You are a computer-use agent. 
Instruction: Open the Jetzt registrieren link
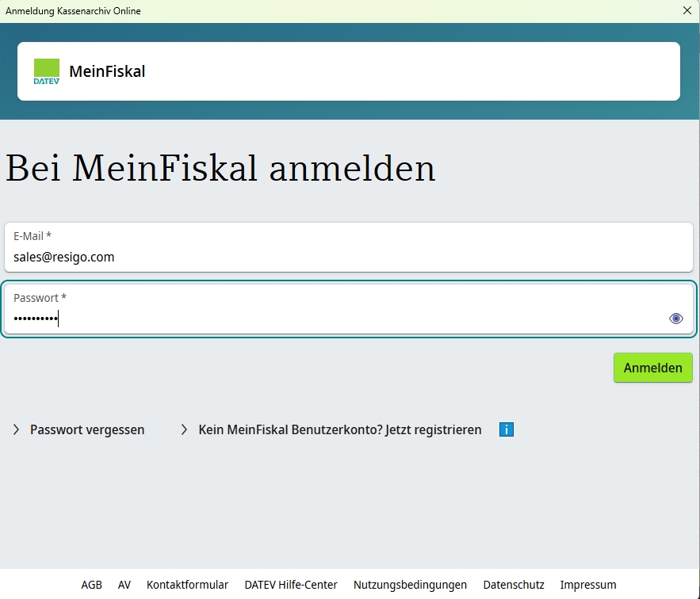click(x=340, y=429)
